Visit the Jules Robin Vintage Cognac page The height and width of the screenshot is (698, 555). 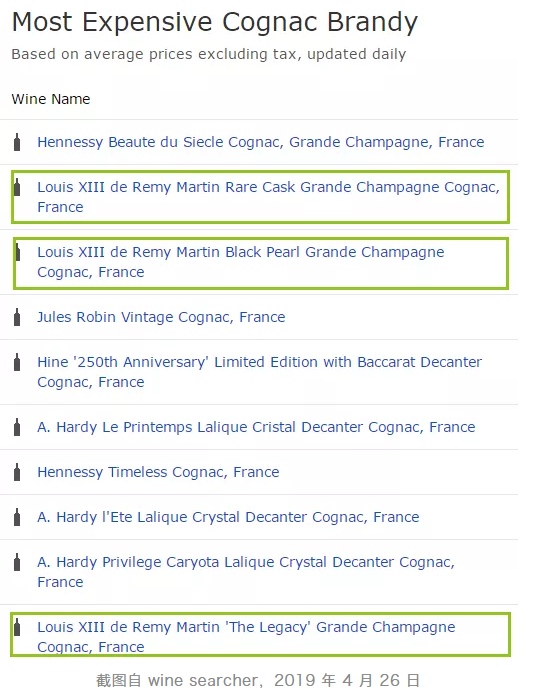pos(161,317)
